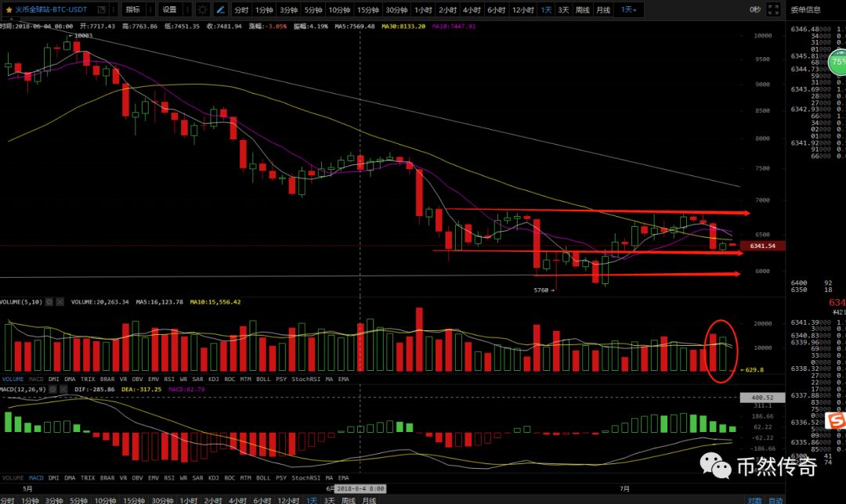Select 周线 in top timeframe bar
This screenshot has height=504, width=846.
[583, 9]
